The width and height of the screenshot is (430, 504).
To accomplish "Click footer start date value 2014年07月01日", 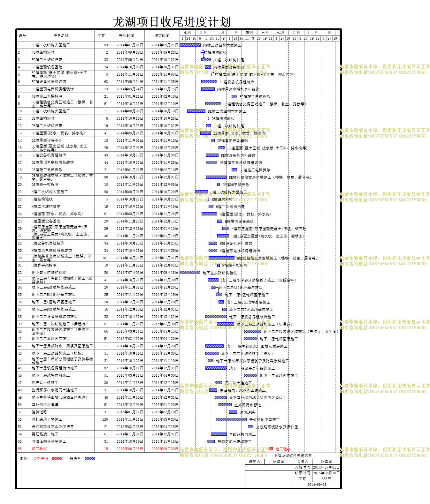I will pos(326,467).
